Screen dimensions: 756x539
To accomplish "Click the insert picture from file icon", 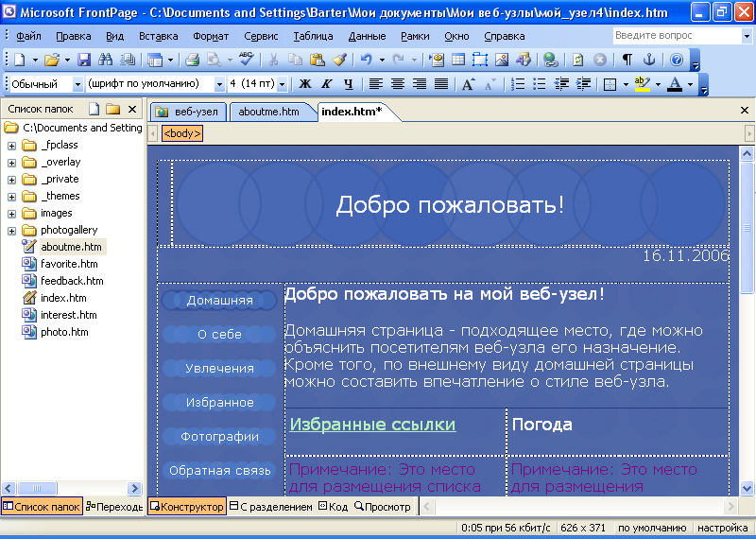I will [502, 60].
